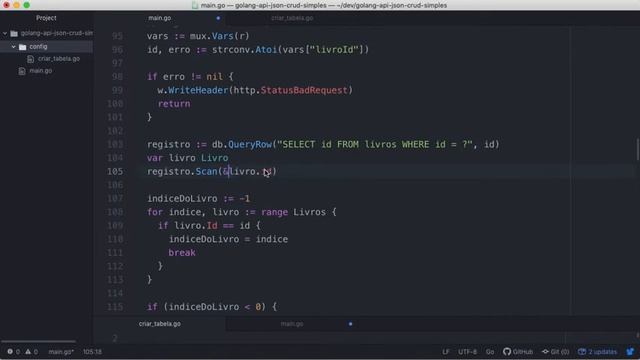Click the range keyword on line 108
This screenshot has width=640, height=360.
[274, 212]
